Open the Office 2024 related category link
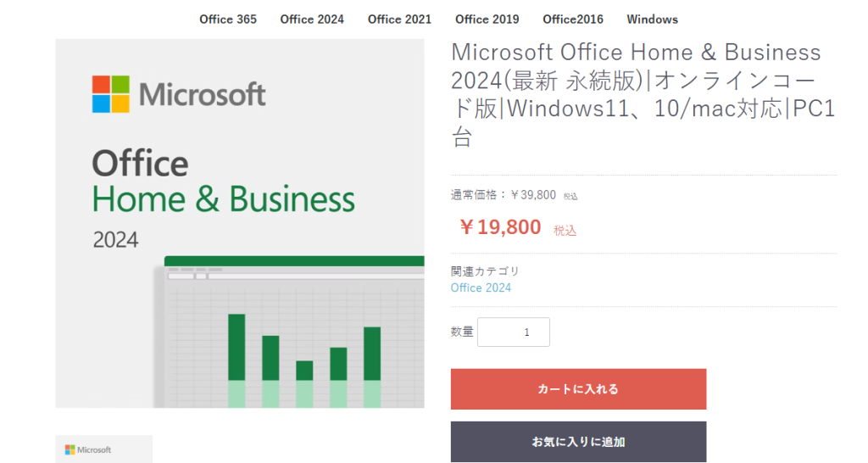868x463 pixels. tap(481, 287)
